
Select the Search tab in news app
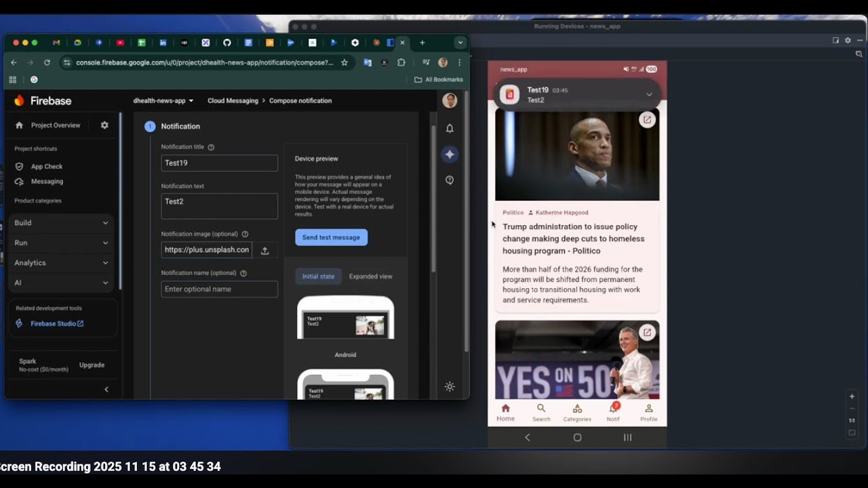541,413
